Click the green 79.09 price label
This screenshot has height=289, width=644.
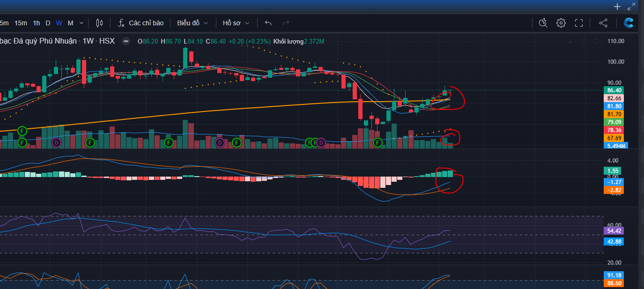pos(614,122)
